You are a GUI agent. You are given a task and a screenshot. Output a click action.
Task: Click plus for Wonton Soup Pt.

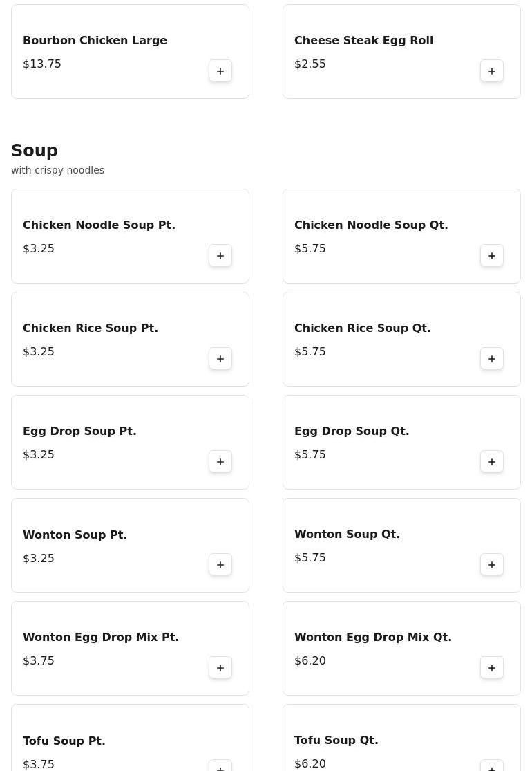(220, 565)
